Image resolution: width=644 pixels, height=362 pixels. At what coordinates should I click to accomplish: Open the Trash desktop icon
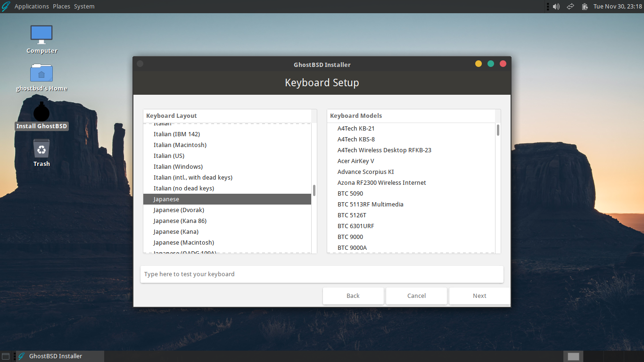pos(41,149)
